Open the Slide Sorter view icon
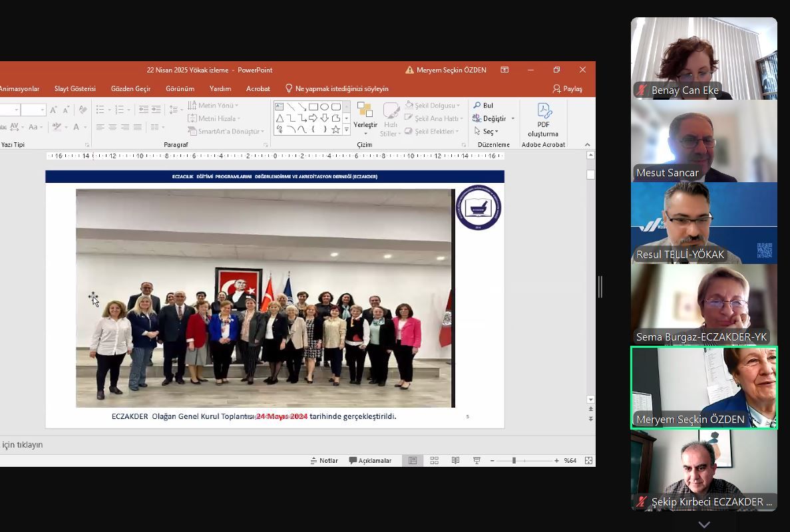The height and width of the screenshot is (532, 790). coord(434,460)
